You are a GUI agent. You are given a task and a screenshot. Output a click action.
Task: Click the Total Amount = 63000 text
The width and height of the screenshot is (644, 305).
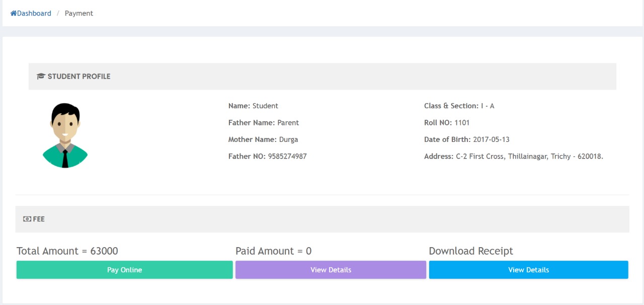(67, 251)
